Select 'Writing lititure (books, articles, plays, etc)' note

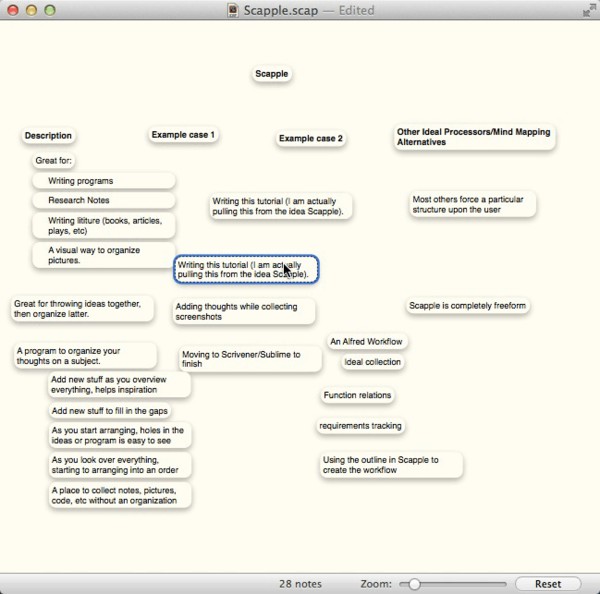(104, 226)
